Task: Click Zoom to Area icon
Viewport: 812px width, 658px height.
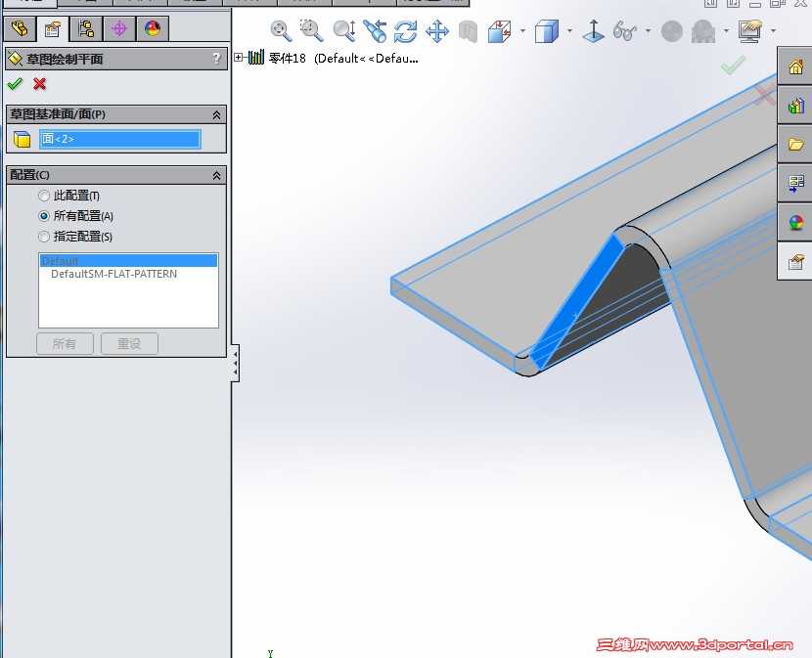Action: [312, 31]
